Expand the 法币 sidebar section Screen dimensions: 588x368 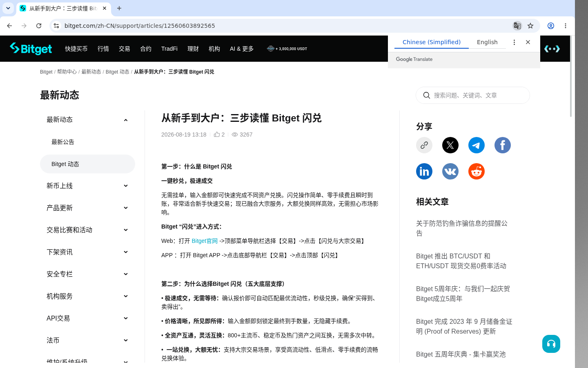coord(126,341)
